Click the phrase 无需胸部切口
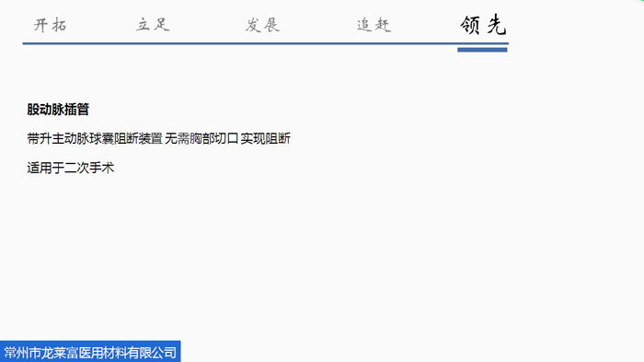 [201, 139]
